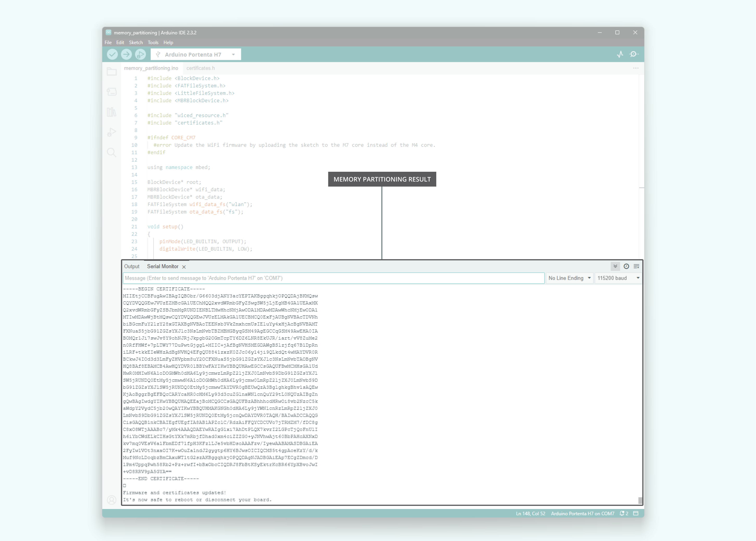Click 'Firmware and certificates updated!' output line
This screenshot has width=756, height=541.
[x=175, y=493]
